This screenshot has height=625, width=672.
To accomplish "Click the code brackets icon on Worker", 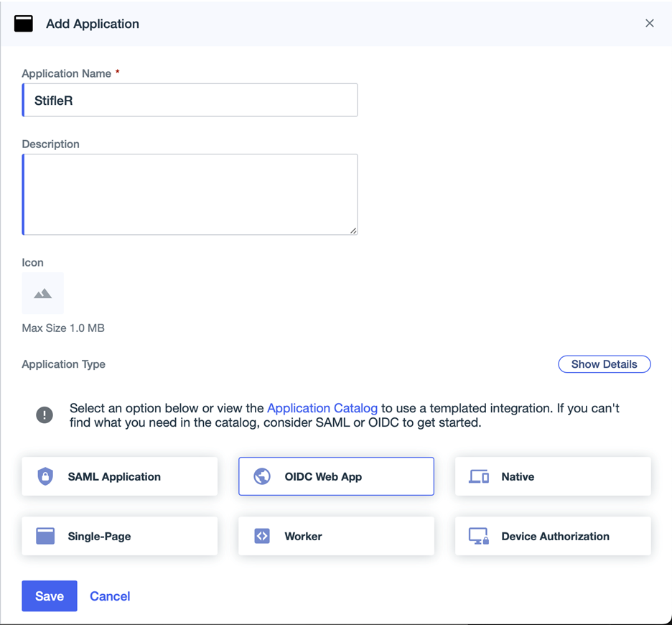I will (262, 536).
